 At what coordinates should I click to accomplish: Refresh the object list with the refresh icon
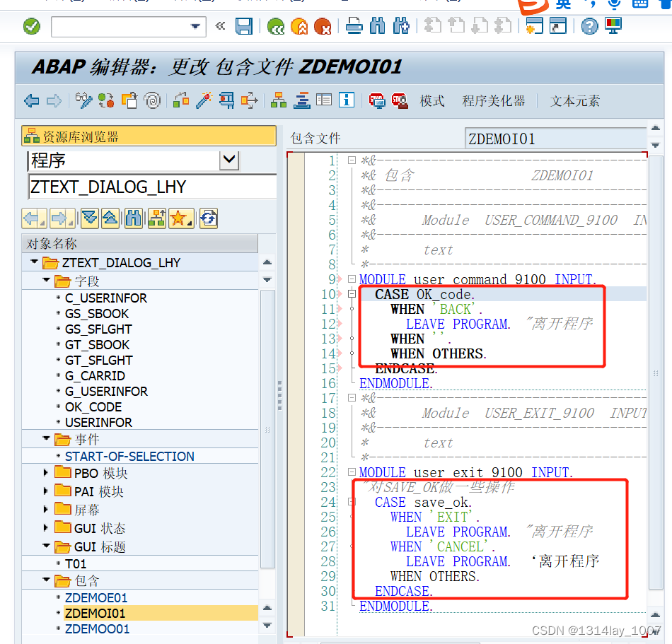point(207,218)
